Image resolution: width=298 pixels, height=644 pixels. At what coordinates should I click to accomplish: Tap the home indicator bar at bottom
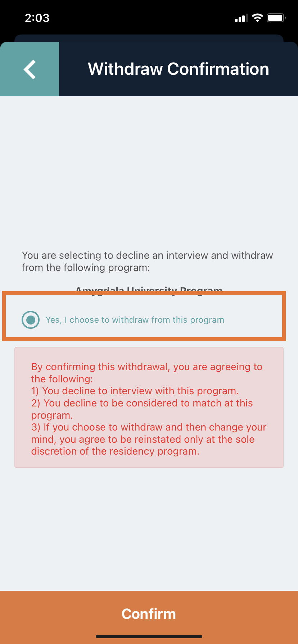pyautogui.click(x=149, y=636)
